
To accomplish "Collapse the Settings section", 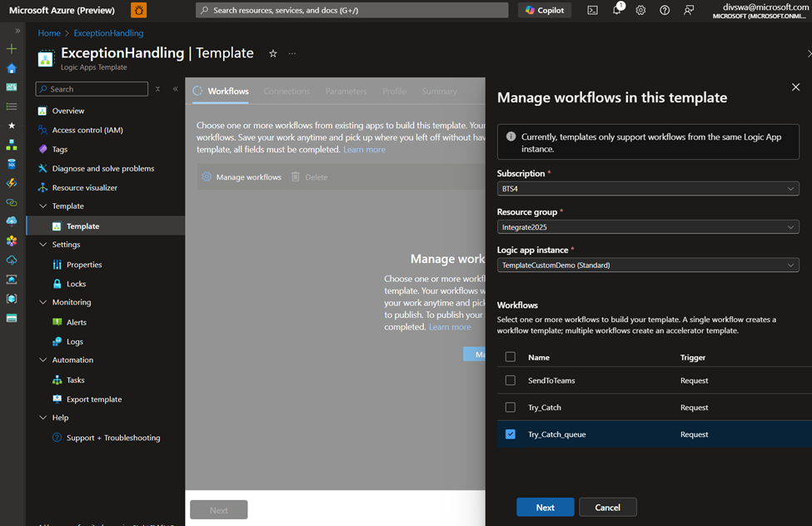I will 43,245.
